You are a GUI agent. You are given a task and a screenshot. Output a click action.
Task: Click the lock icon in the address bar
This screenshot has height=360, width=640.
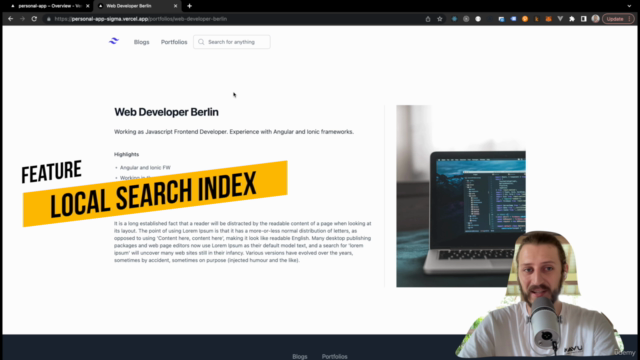coord(49,19)
